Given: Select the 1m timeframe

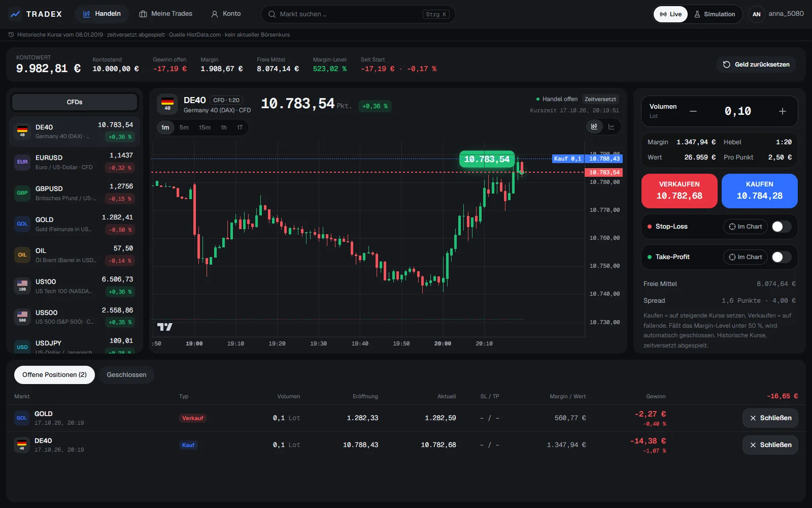Looking at the screenshot, I should pos(165,128).
